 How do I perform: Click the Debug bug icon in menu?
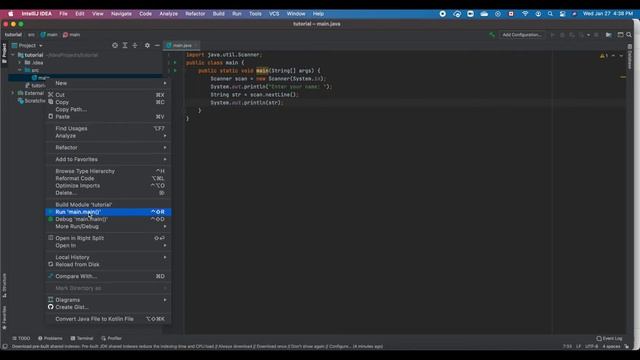click(x=51, y=219)
